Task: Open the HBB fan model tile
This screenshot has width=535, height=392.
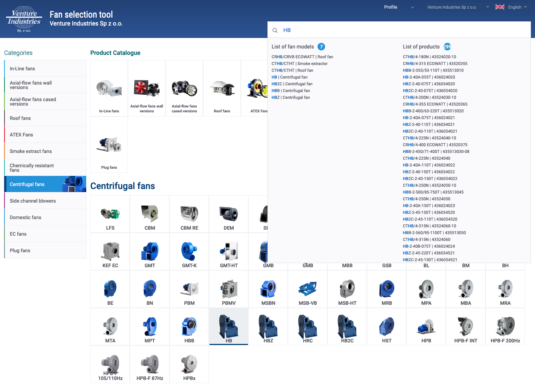Action: pos(189,327)
